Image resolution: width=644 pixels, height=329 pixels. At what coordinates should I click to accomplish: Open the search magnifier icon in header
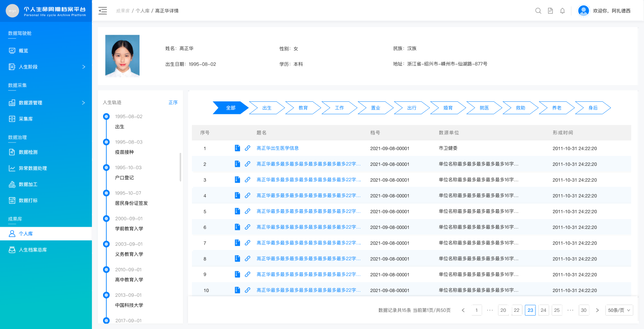[x=538, y=11]
